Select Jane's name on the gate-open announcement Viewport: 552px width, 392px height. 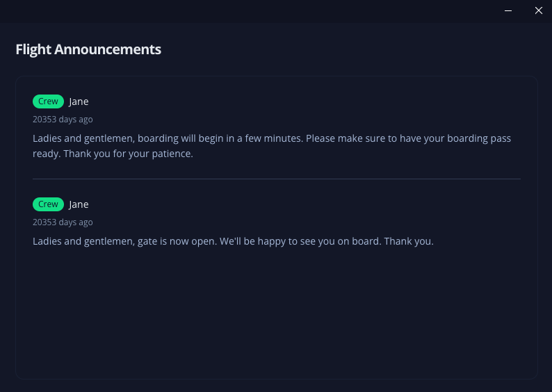coord(79,204)
